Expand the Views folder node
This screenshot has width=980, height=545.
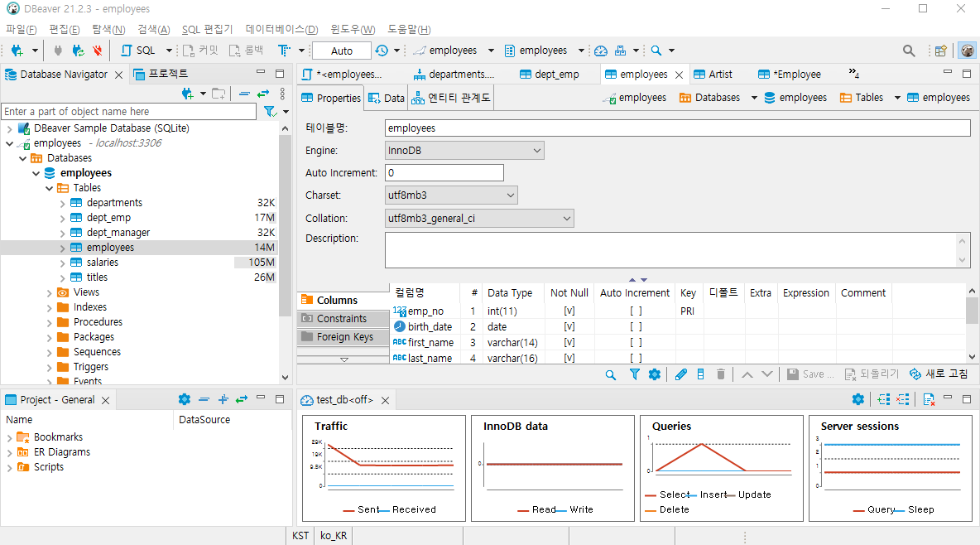tap(50, 293)
